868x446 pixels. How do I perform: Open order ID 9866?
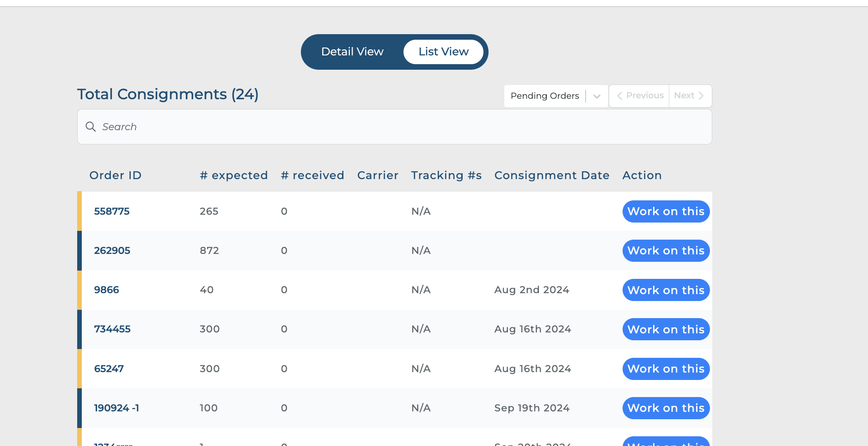[107, 290]
